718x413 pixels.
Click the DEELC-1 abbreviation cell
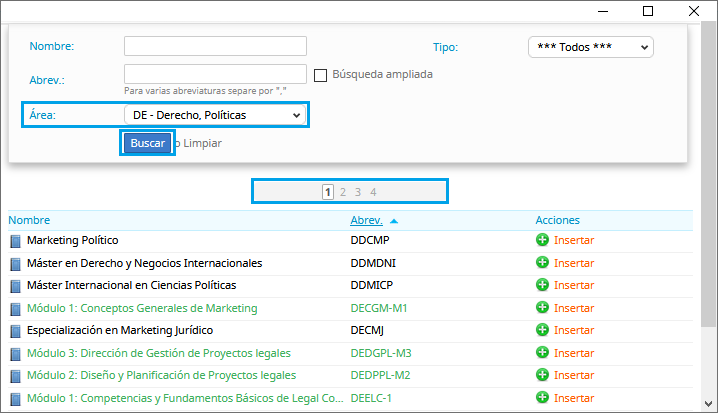point(371,398)
